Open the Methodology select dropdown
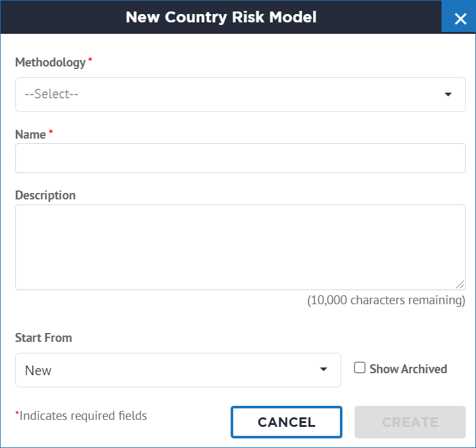 tap(240, 95)
